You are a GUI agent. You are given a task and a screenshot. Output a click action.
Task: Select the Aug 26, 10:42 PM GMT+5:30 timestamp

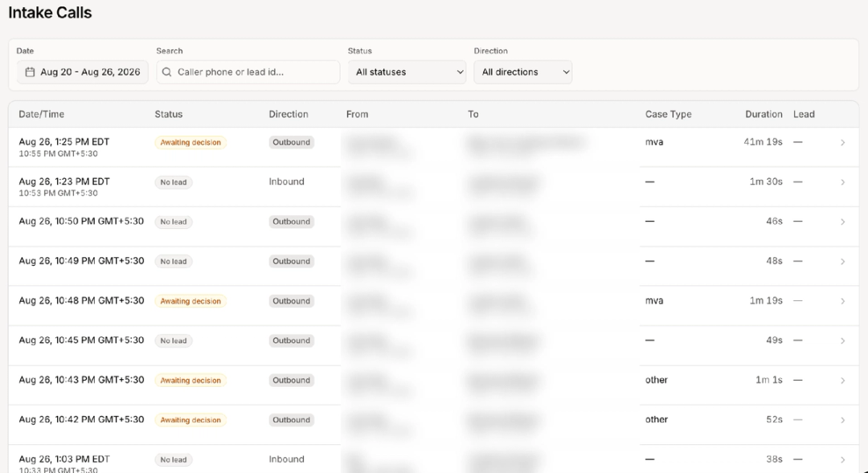pos(81,419)
